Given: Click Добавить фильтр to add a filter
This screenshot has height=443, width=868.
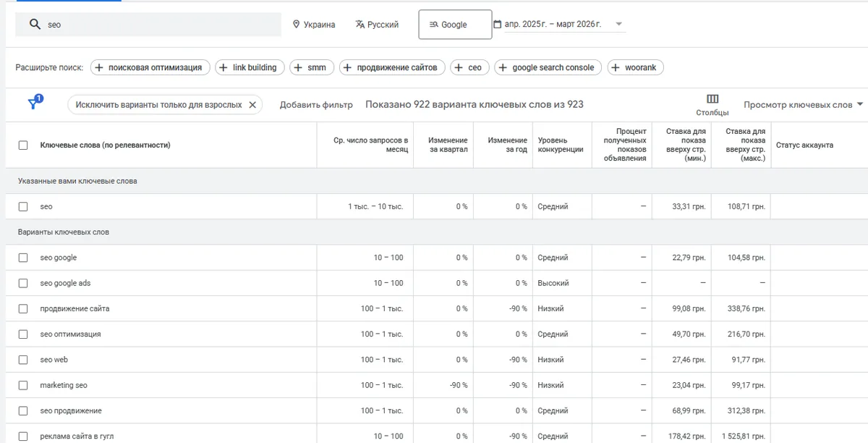Looking at the screenshot, I should point(316,105).
